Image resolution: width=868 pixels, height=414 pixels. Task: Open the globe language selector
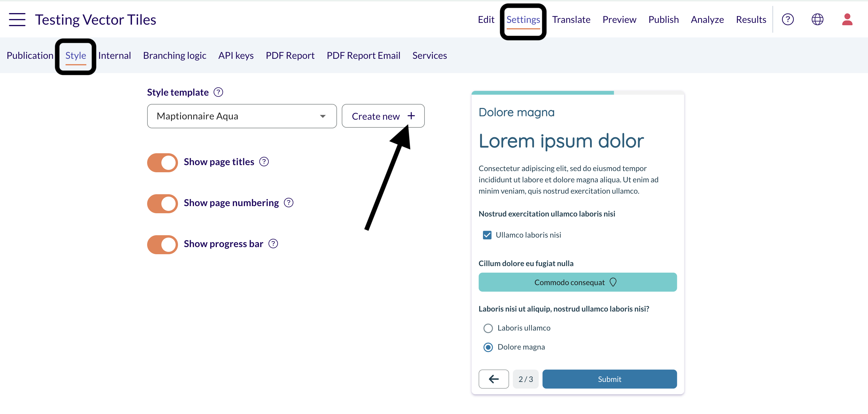coord(817,20)
